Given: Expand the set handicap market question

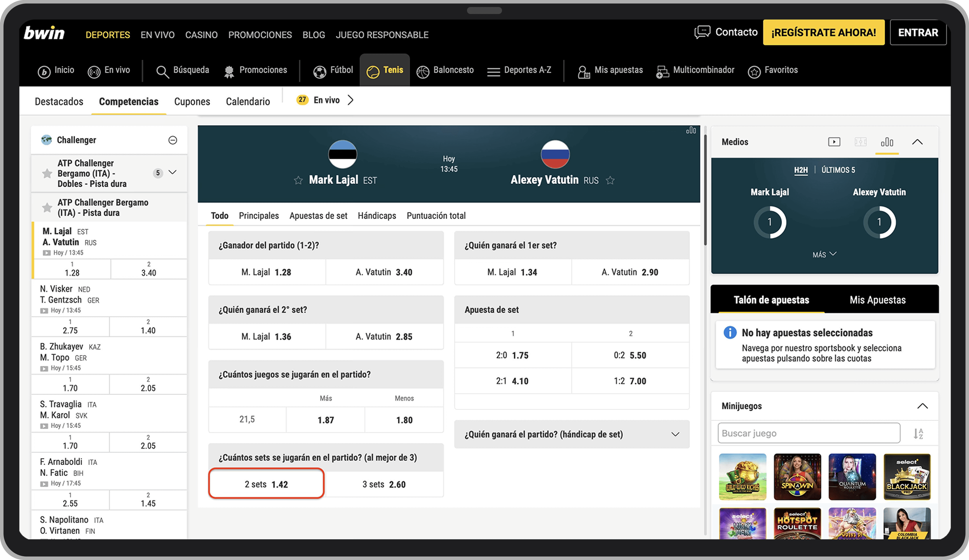Looking at the screenshot, I should pos(676,434).
